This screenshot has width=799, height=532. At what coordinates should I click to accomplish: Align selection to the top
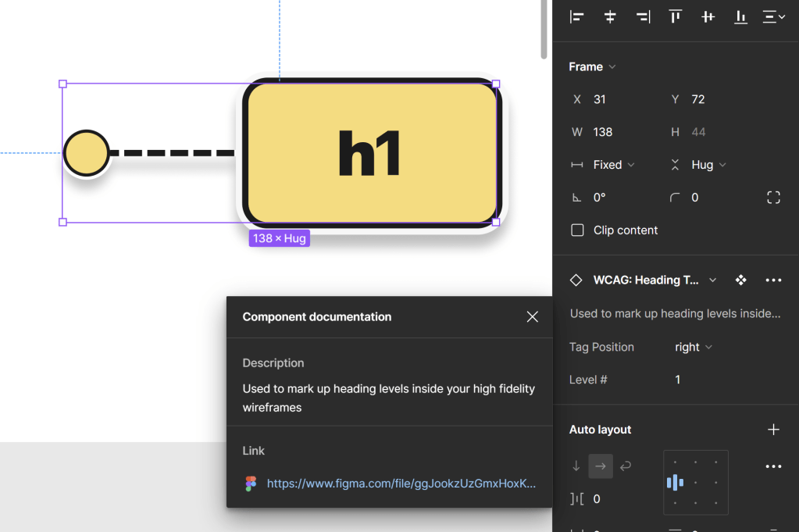pyautogui.click(x=676, y=16)
